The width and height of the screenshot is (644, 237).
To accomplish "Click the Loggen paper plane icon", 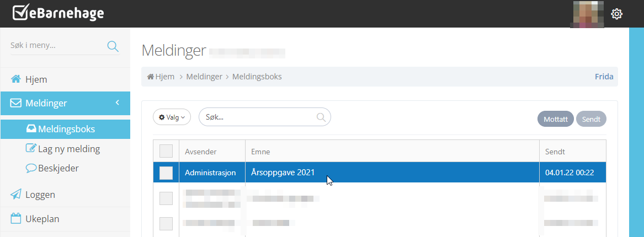I will click(x=15, y=195).
